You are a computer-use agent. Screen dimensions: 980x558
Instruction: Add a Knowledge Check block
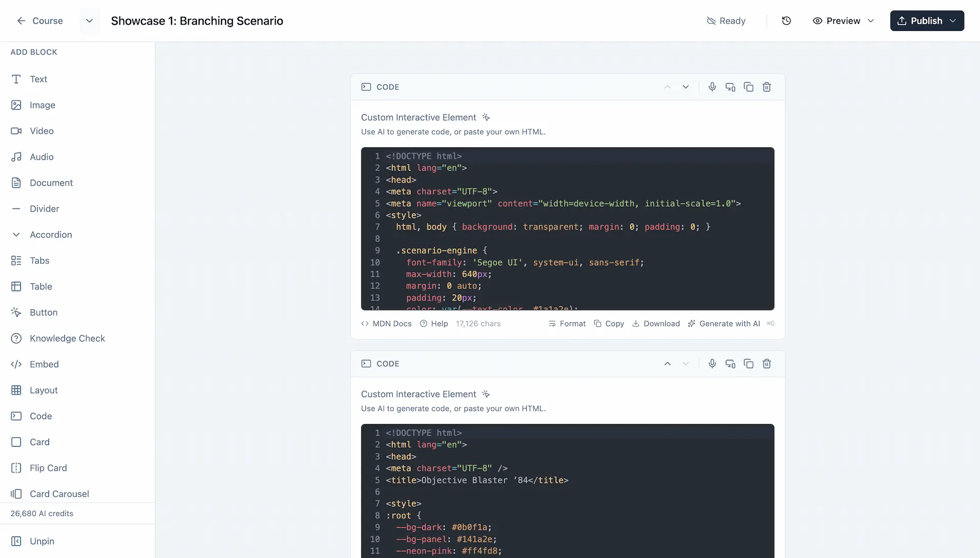[x=67, y=338]
